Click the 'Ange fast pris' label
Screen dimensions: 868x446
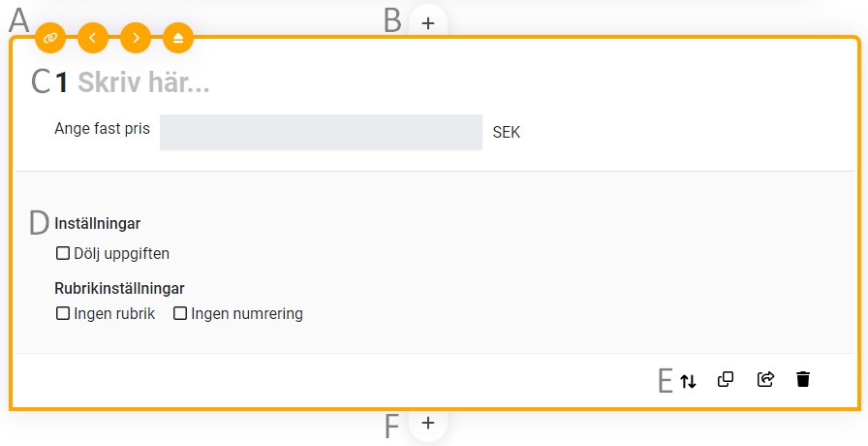(x=102, y=129)
